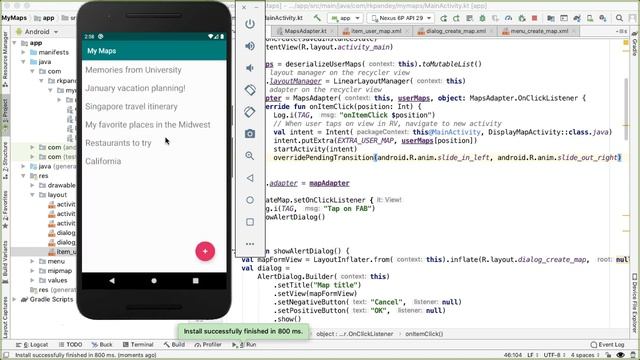Collapse the java folder node
640x360 pixels.
point(24,62)
